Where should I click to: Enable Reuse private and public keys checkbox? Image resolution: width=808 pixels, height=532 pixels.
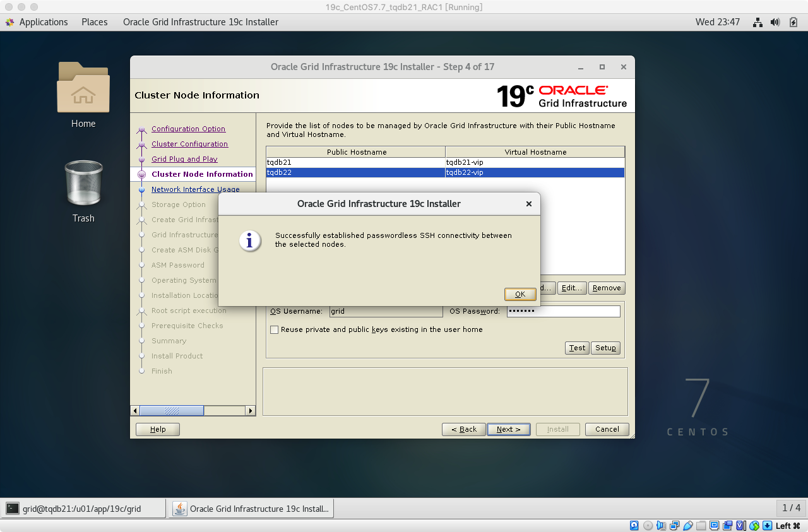(x=274, y=329)
